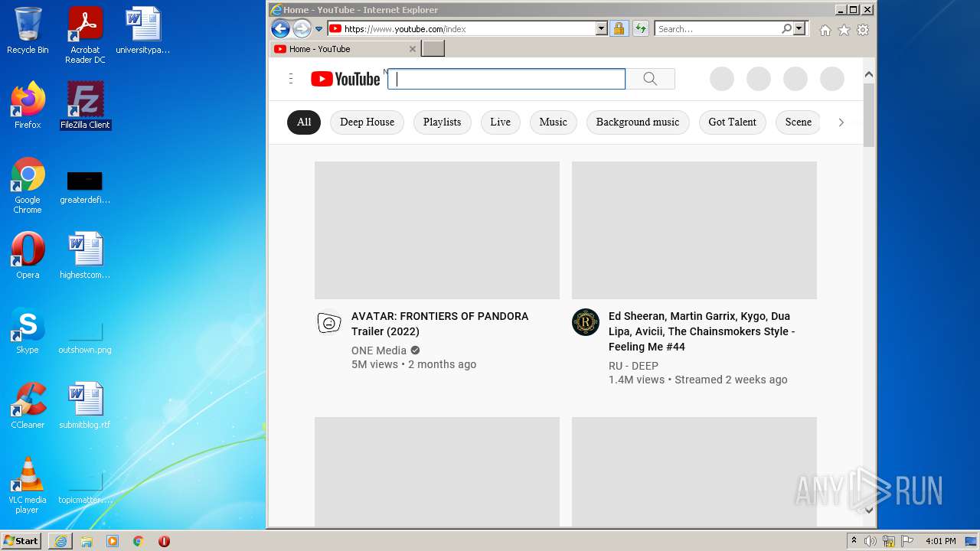The width and height of the screenshot is (980, 551).
Task: Click the YouTube address bar URL
Action: (x=404, y=29)
